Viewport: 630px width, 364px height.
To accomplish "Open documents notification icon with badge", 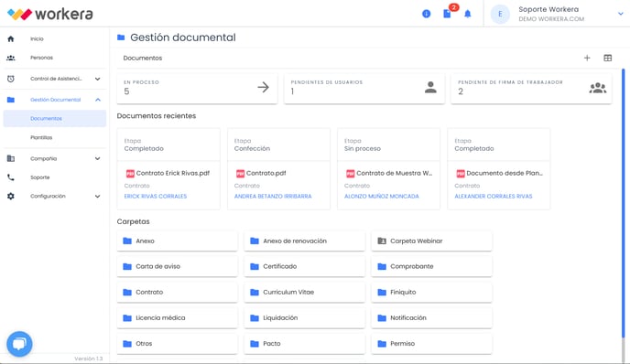I will [447, 14].
